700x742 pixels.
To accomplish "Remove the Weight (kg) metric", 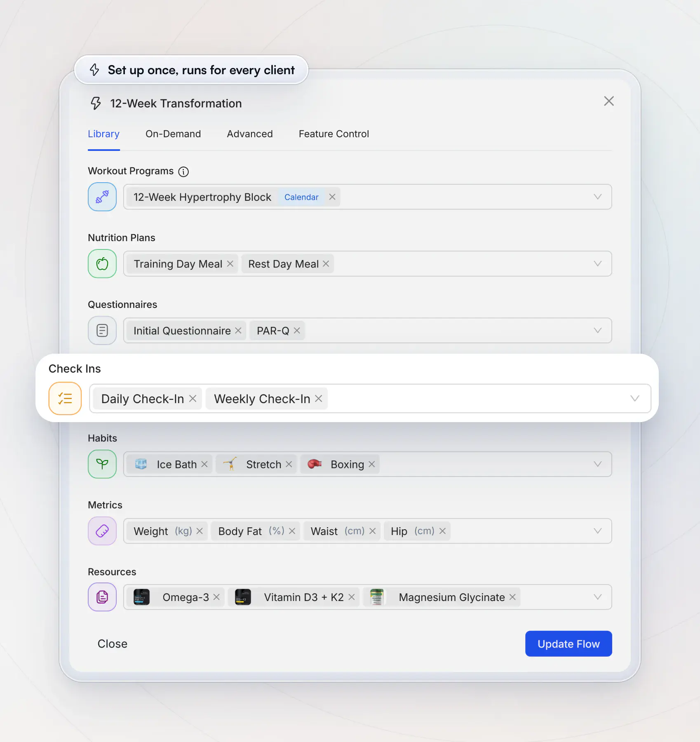I will point(200,531).
